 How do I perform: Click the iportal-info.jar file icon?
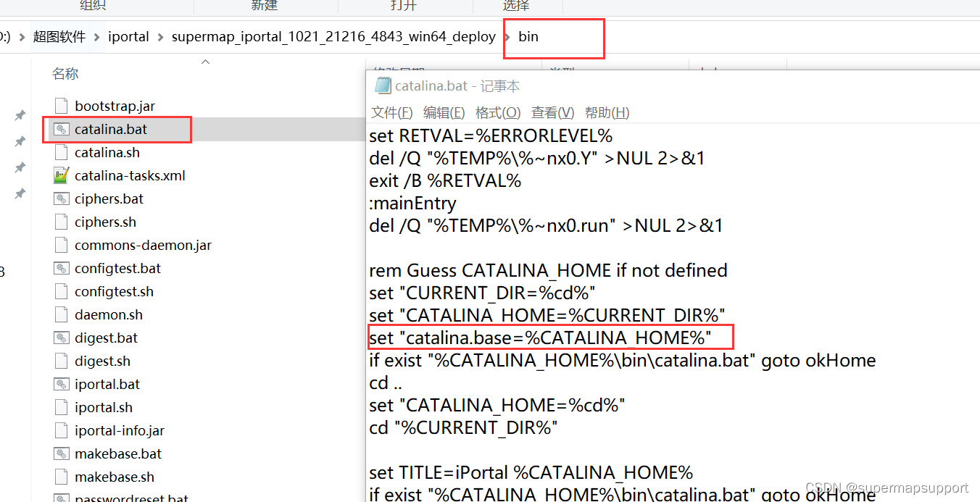[x=61, y=430]
